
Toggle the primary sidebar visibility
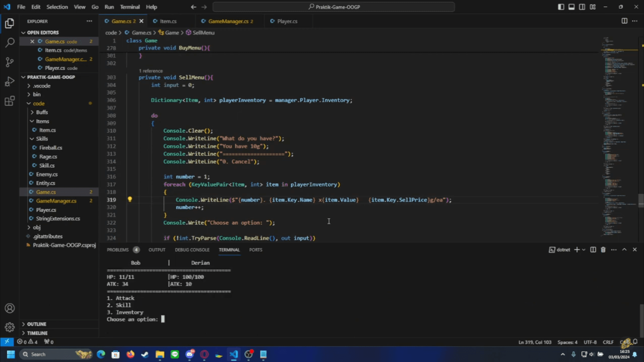coord(561,7)
